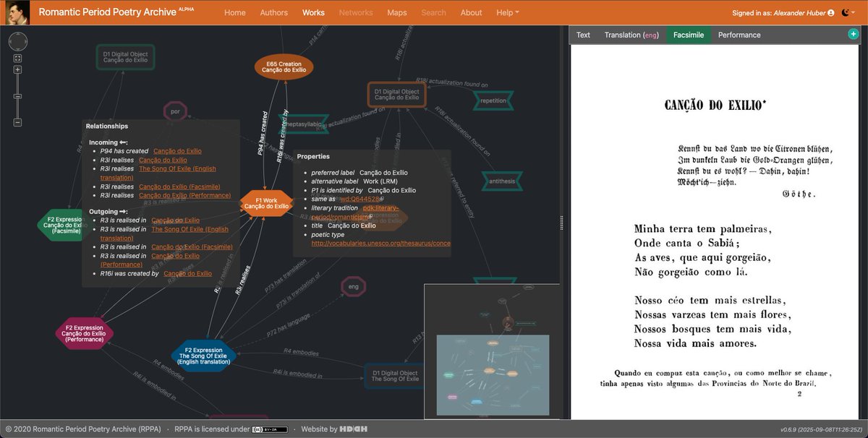The height and width of the screenshot is (438, 868).
Task: Select the D1 Digital Object Song Of Exile node
Action: [395, 376]
